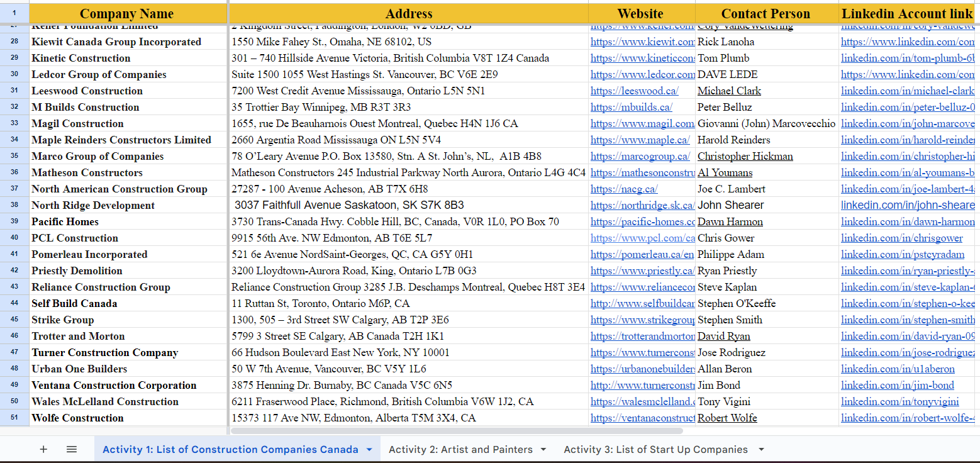This screenshot has width=980, height=463.
Task: Select the North Ridge Development cell
Action: (128, 206)
